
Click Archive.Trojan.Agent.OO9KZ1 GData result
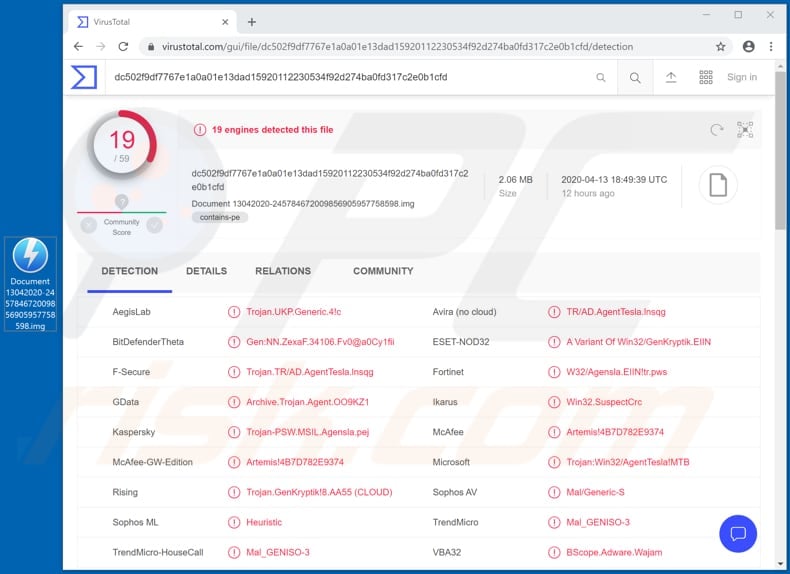[307, 402]
